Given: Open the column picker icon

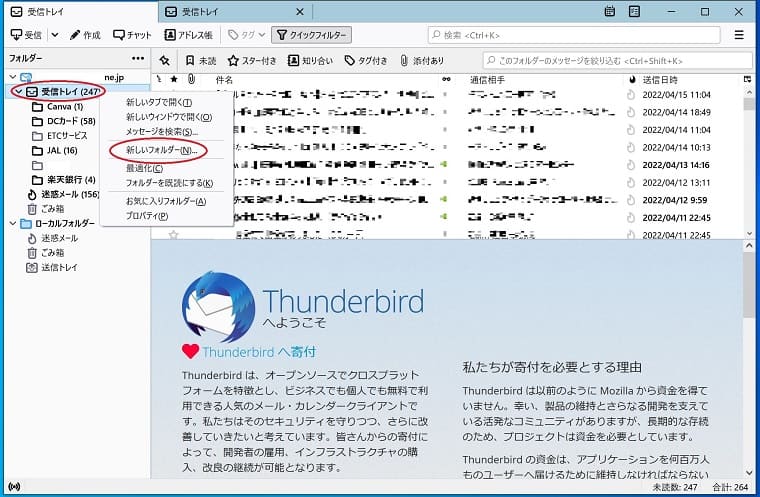Looking at the screenshot, I should (x=747, y=80).
